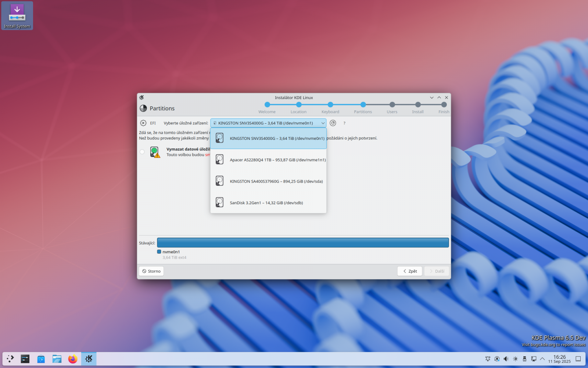
Task: Choose KINGSTON SA400S37960G 894,25 GiB from list
Action: (268, 181)
